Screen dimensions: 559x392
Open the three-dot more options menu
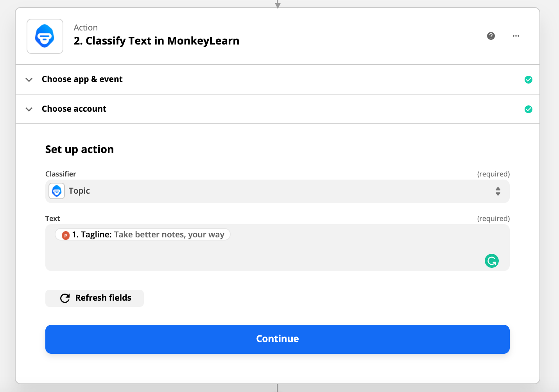516,36
